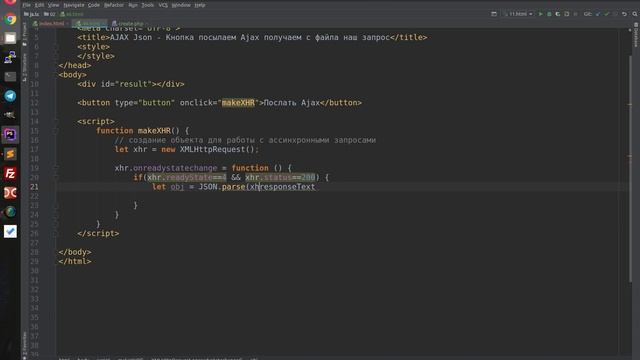Select the active middle editor tab
The height and width of the screenshot is (360, 640).
click(x=91, y=24)
